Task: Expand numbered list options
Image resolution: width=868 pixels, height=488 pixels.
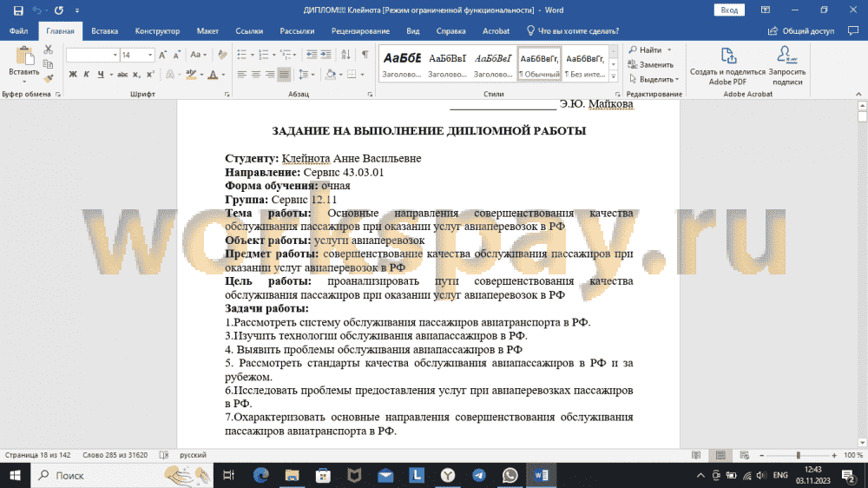Action: tap(274, 55)
